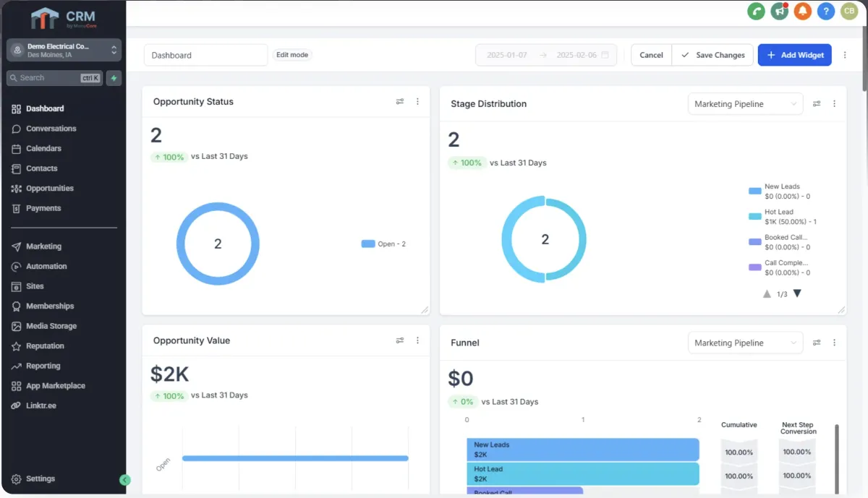Toggle the Open - 2 legend entry

(383, 244)
